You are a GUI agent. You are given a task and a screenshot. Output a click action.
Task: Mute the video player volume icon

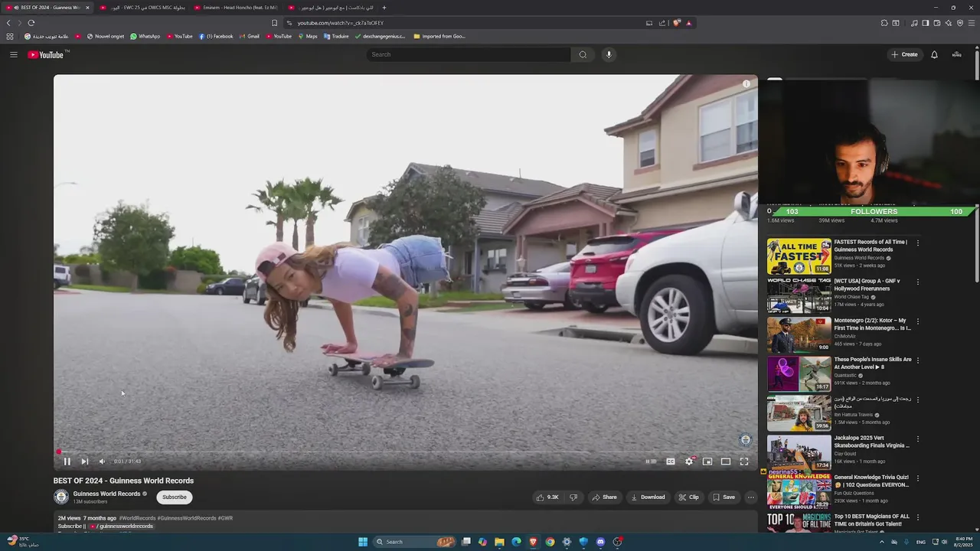[102, 461]
